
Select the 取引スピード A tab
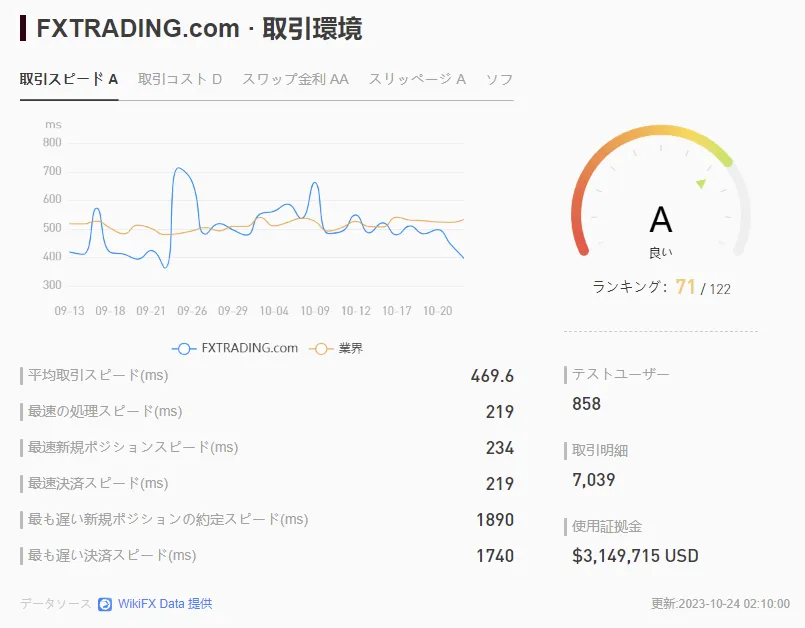click(x=69, y=80)
